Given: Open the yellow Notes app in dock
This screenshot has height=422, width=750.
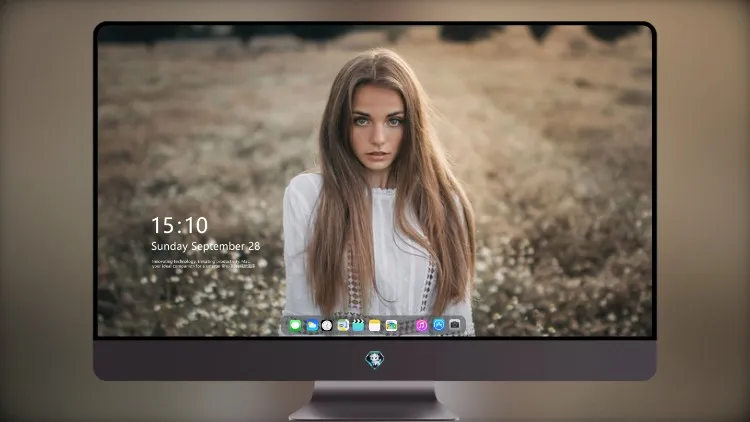Looking at the screenshot, I should click(375, 325).
